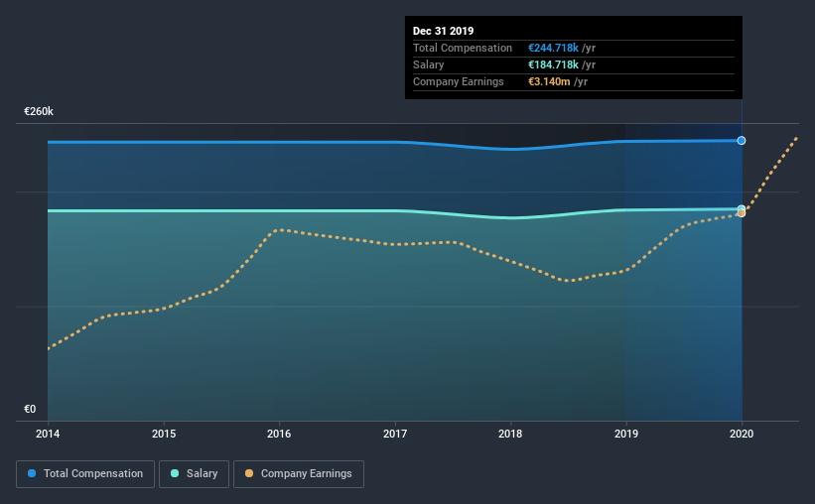Click the €184.718k salary value
This screenshot has height=504, width=815.
pyautogui.click(x=553, y=64)
